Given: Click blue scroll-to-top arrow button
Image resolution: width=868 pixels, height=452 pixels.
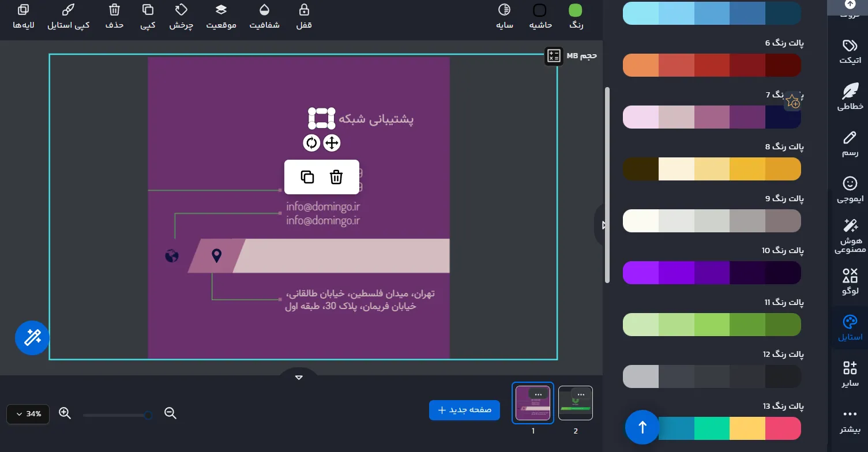Looking at the screenshot, I should click(x=642, y=427).
